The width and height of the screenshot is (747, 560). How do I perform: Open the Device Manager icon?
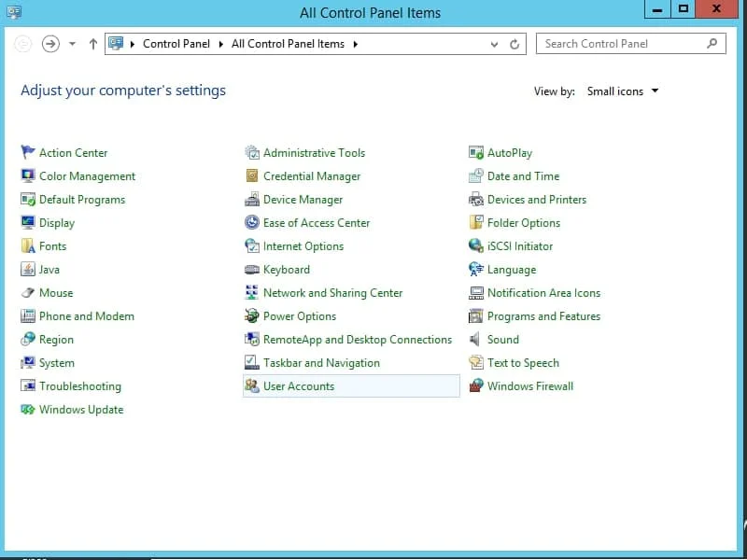[x=251, y=199]
